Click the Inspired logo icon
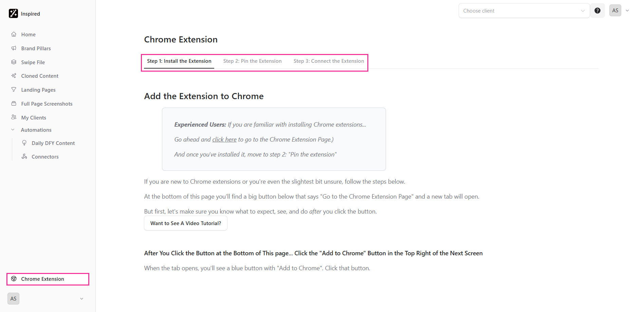 [x=13, y=14]
